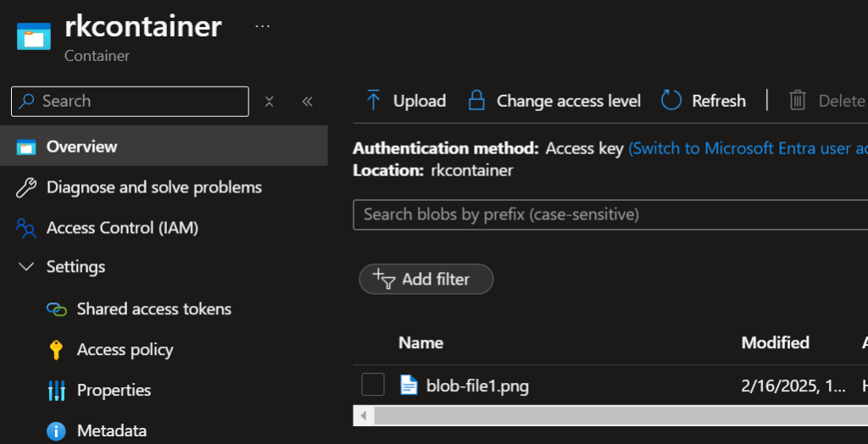Click the Add filter button
The height and width of the screenshot is (444, 868).
[426, 279]
